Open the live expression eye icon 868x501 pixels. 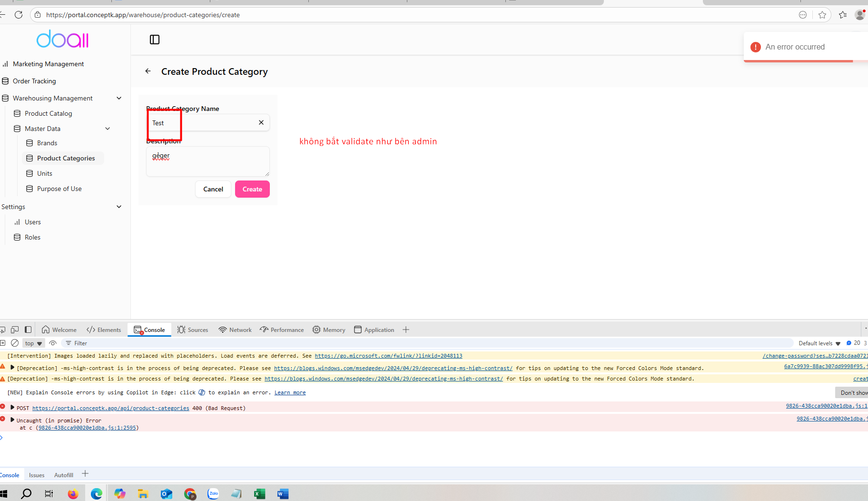tap(53, 343)
